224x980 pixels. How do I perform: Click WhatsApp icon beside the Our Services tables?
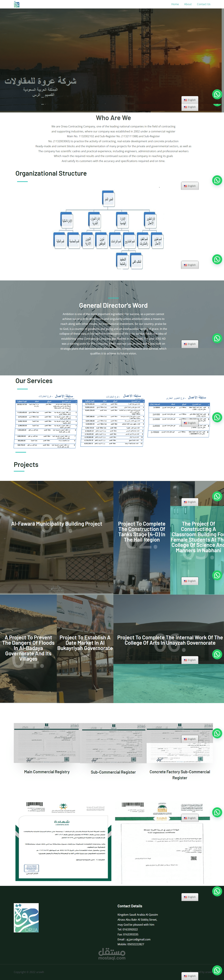(x=217, y=417)
